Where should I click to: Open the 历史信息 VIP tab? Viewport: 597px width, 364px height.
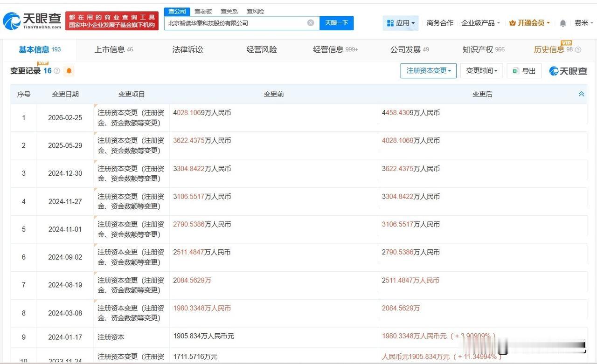coord(553,49)
